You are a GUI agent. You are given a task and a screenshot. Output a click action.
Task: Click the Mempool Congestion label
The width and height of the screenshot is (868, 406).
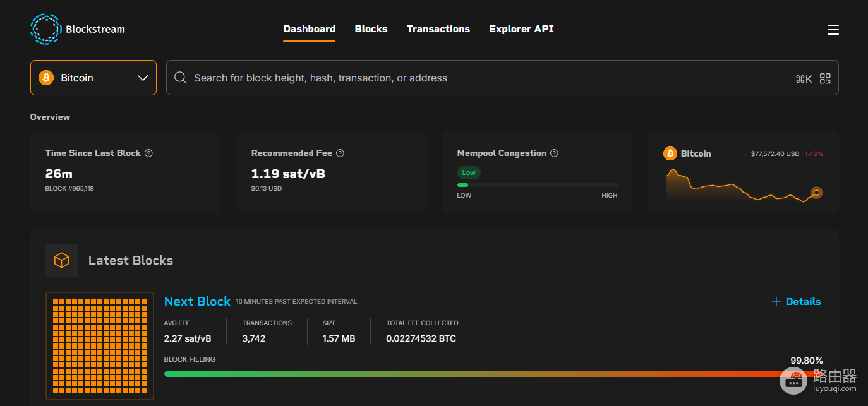[502, 153]
